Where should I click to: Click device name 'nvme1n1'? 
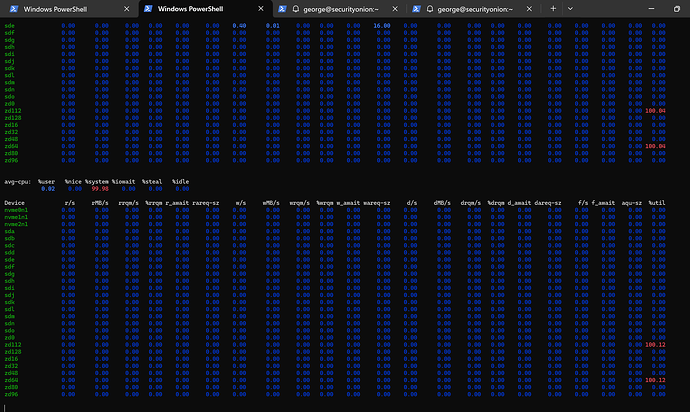tap(16, 217)
